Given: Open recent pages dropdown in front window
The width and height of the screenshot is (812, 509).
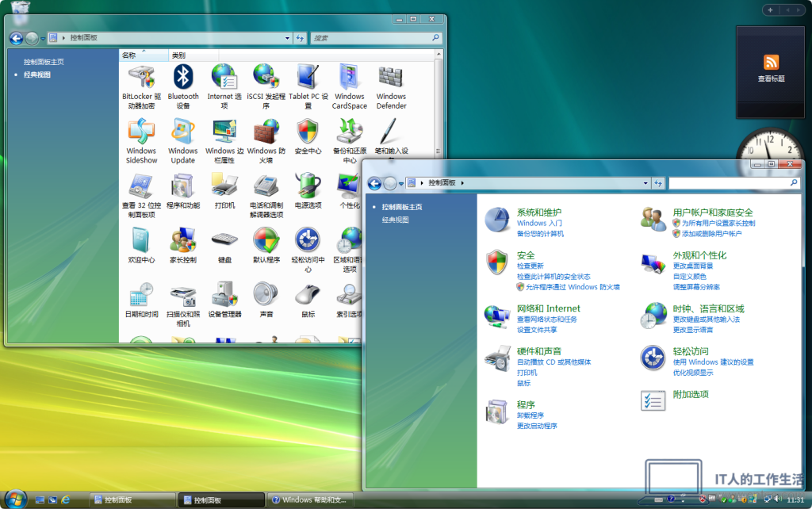Looking at the screenshot, I should click(x=400, y=184).
